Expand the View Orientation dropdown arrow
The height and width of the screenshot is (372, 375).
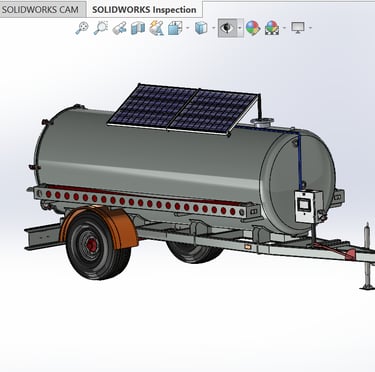[188, 28]
